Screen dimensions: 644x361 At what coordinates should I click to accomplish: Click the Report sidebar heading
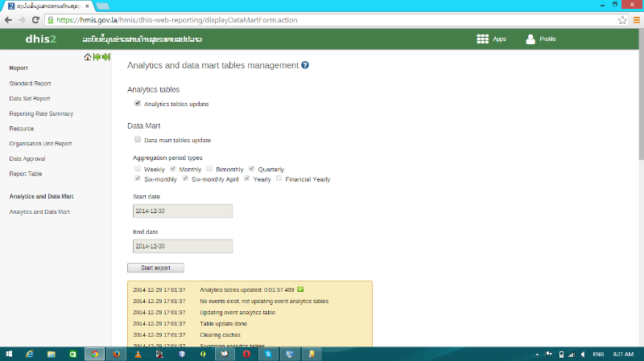click(x=19, y=68)
